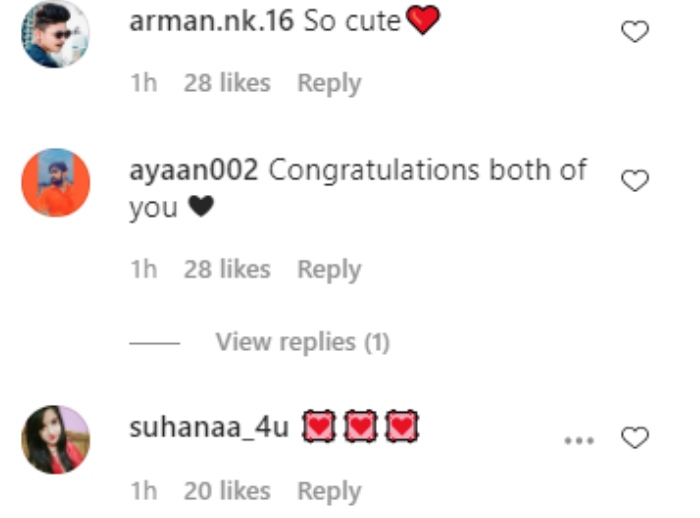700x518 pixels.
Task: Open the ayaan002 username link
Action: click(194, 170)
